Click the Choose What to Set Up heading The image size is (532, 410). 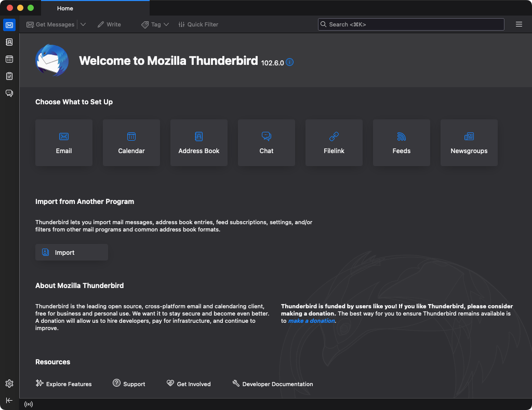[74, 102]
